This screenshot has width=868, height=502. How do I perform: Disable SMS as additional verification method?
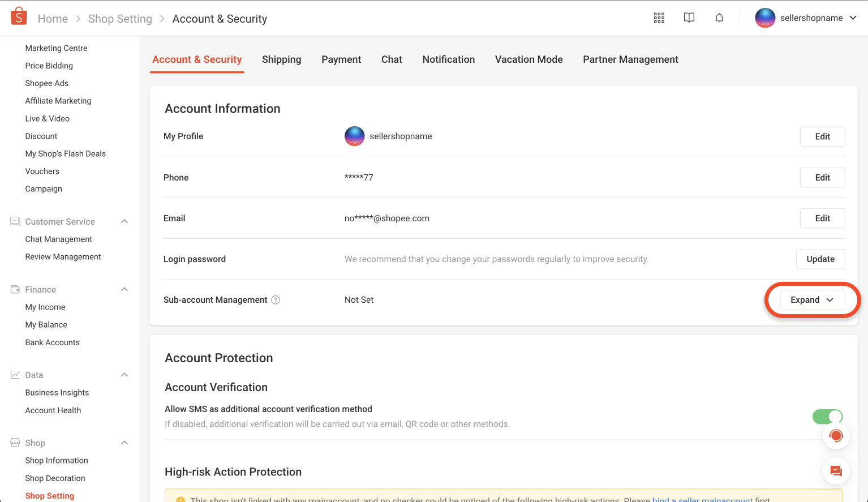coord(827,417)
